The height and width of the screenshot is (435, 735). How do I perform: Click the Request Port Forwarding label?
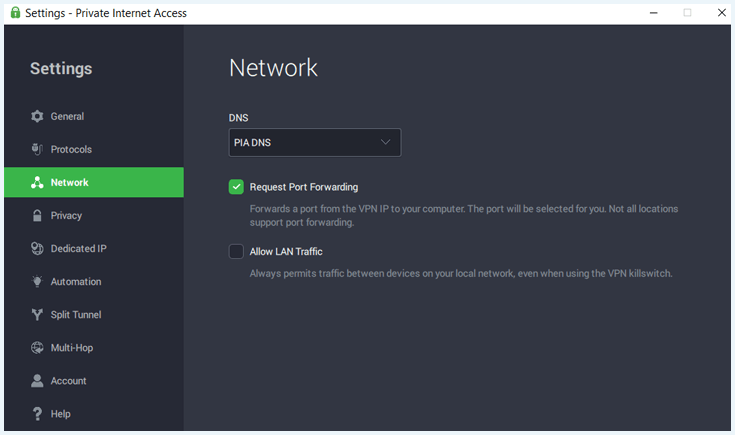point(304,187)
